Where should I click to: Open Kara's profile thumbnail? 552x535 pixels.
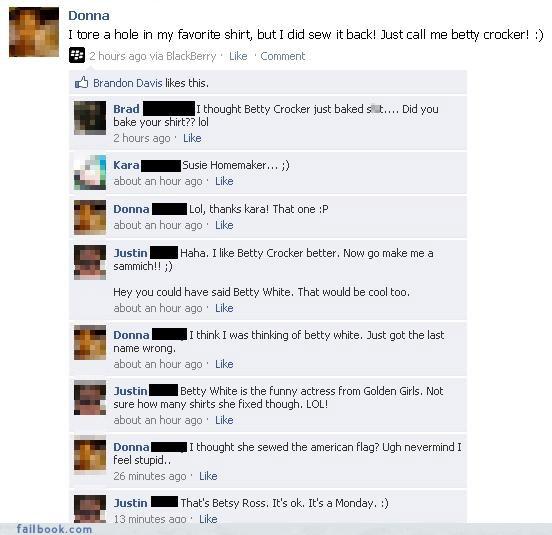click(x=90, y=172)
